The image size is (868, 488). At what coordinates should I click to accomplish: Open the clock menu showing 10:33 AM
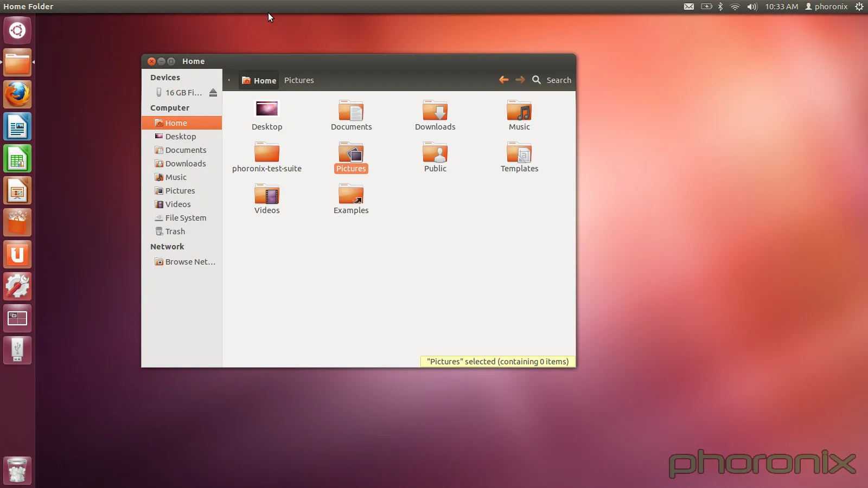(781, 7)
